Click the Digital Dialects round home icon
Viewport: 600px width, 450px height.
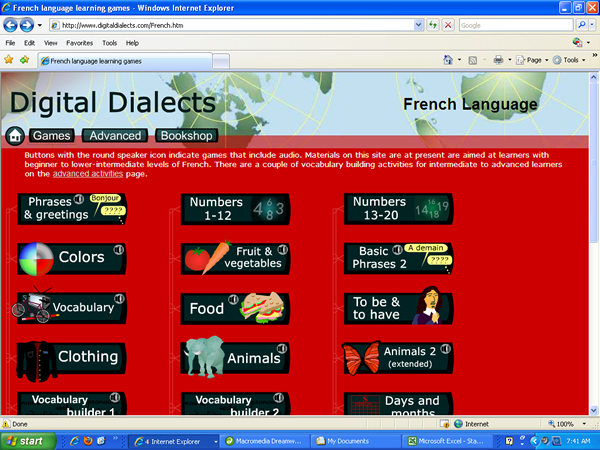pos(15,136)
